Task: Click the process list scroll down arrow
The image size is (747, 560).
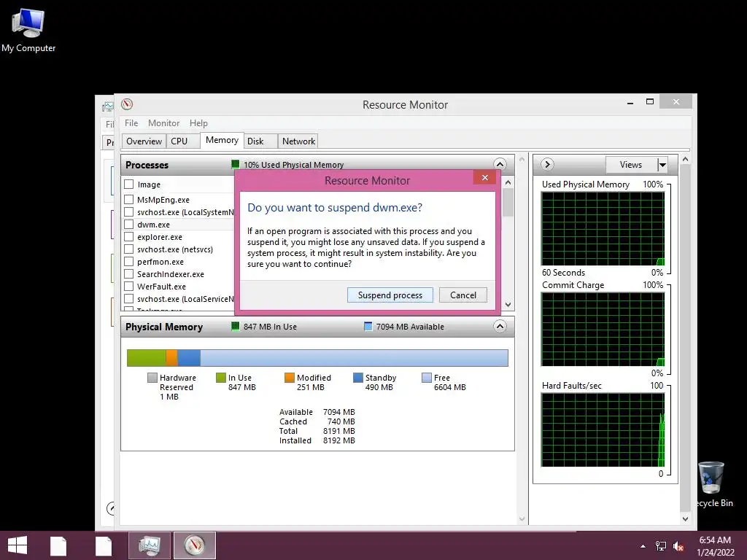Action: (508, 305)
